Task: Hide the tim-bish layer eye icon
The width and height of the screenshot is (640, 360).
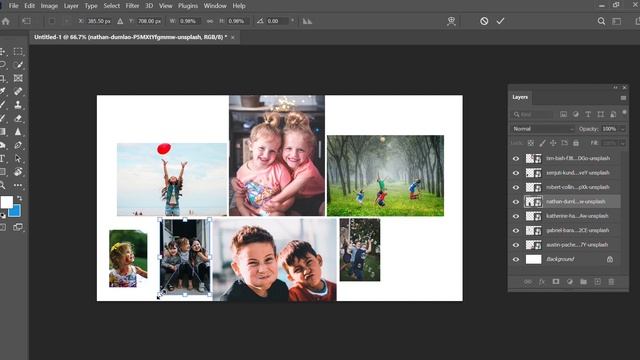Action: [516, 159]
